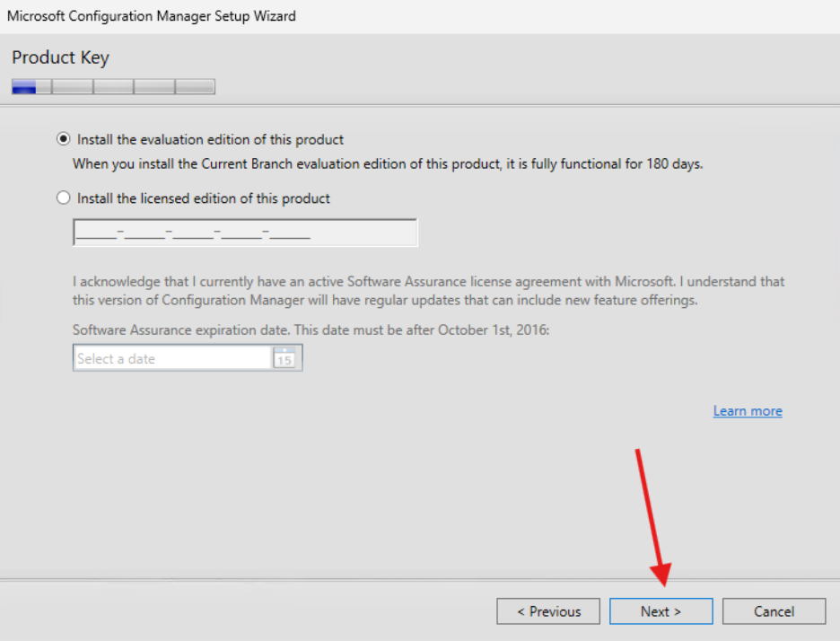Screen dimensions: 840x641
Task: Click inside the product key entry field
Action: pyautogui.click(x=245, y=232)
